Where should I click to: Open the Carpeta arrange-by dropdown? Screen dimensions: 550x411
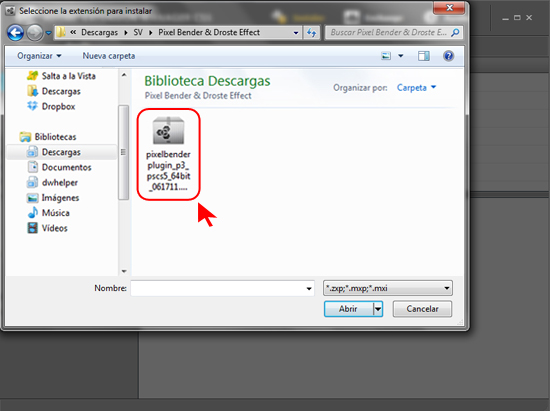click(416, 87)
